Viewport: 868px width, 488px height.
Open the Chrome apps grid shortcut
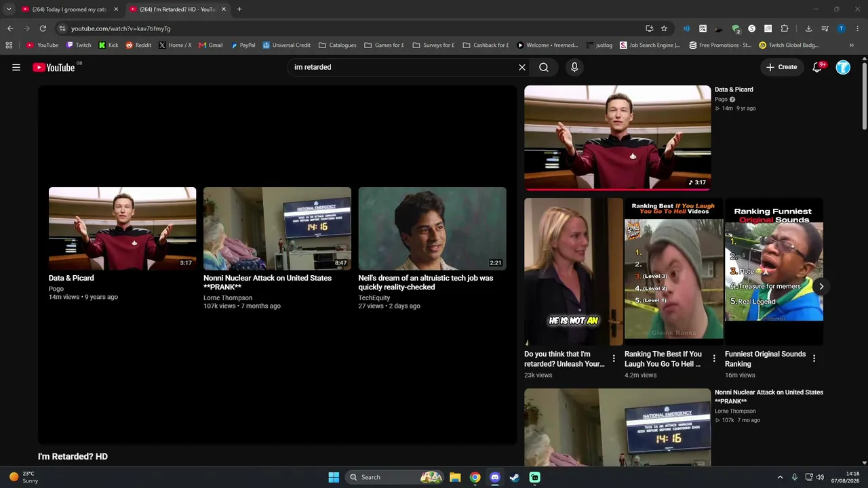[9, 45]
